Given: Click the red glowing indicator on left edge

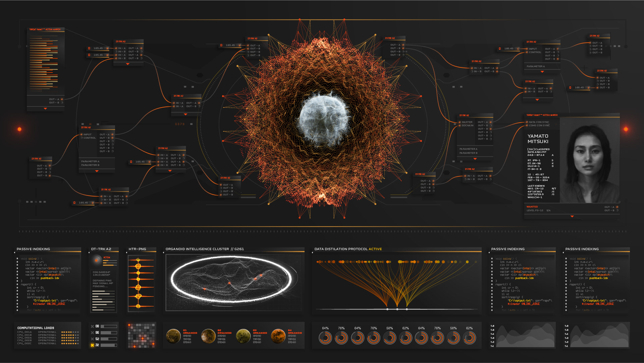Looking at the screenshot, I should tap(19, 129).
